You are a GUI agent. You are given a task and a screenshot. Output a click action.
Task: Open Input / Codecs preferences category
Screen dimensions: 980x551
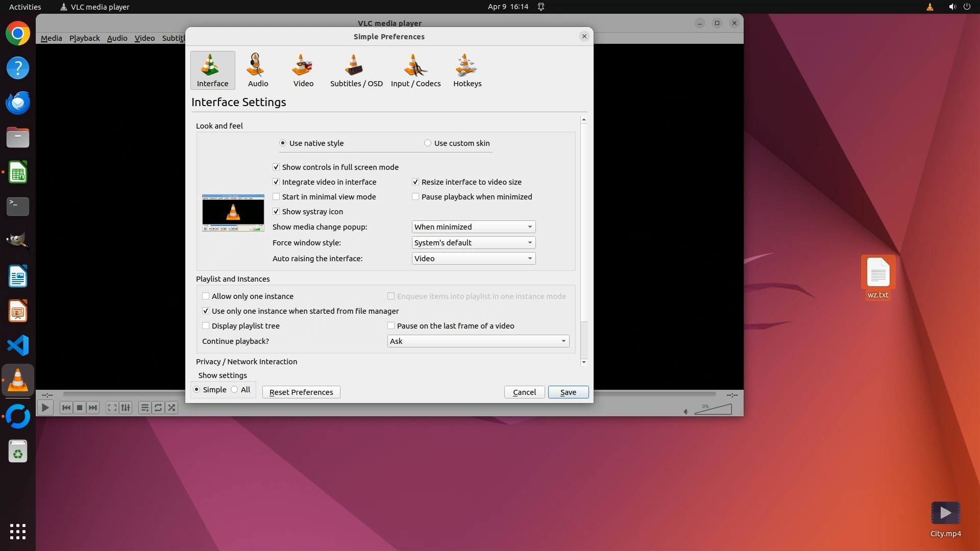point(415,70)
